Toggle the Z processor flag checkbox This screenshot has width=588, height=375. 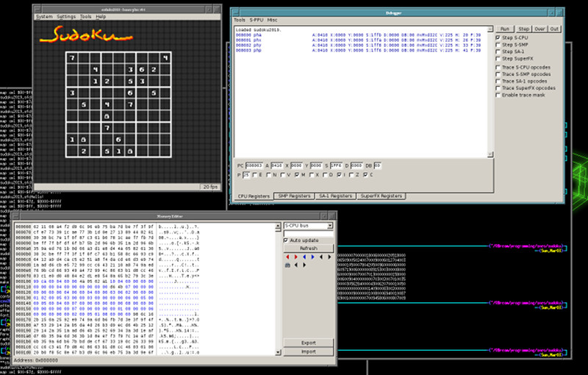coord(351,175)
